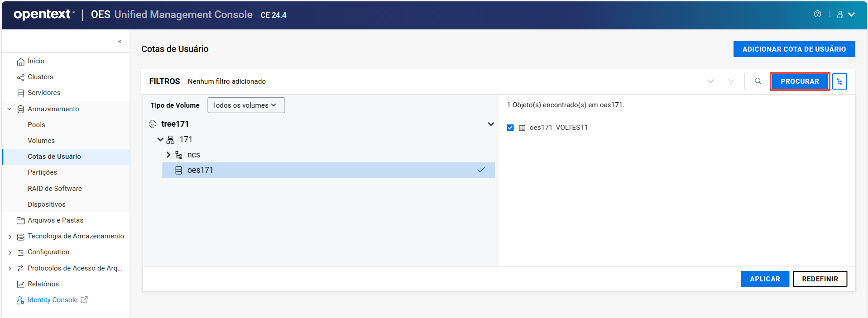This screenshot has height=318, width=868.
Task: Expand the ncs tree node
Action: click(x=168, y=155)
